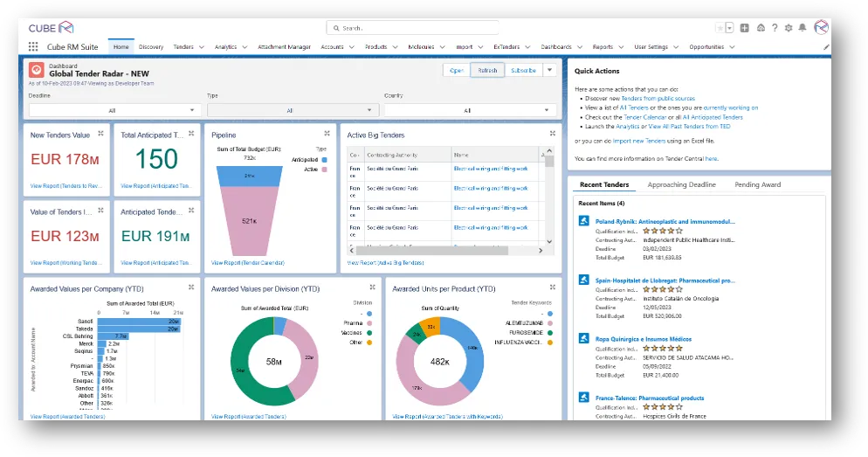Open the help question mark icon
Screen dimensions: 868x457
[775, 28]
